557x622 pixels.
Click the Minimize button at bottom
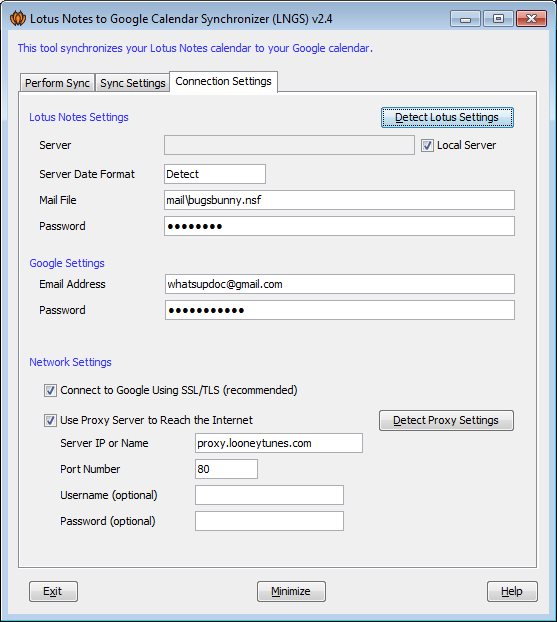click(291, 591)
